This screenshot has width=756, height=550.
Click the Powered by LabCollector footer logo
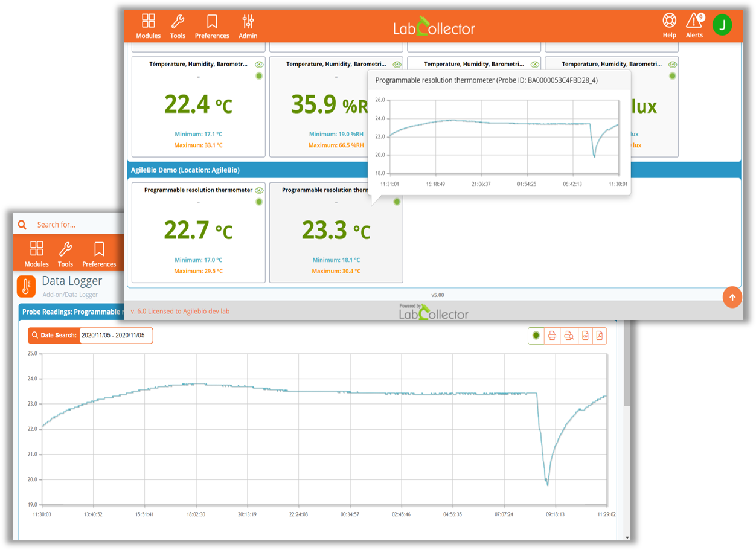click(434, 311)
